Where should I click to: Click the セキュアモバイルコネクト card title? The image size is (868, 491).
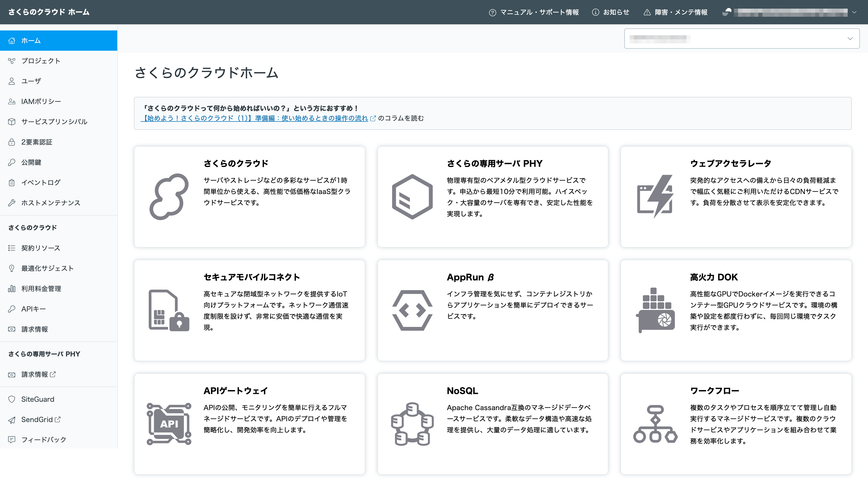pyautogui.click(x=252, y=277)
